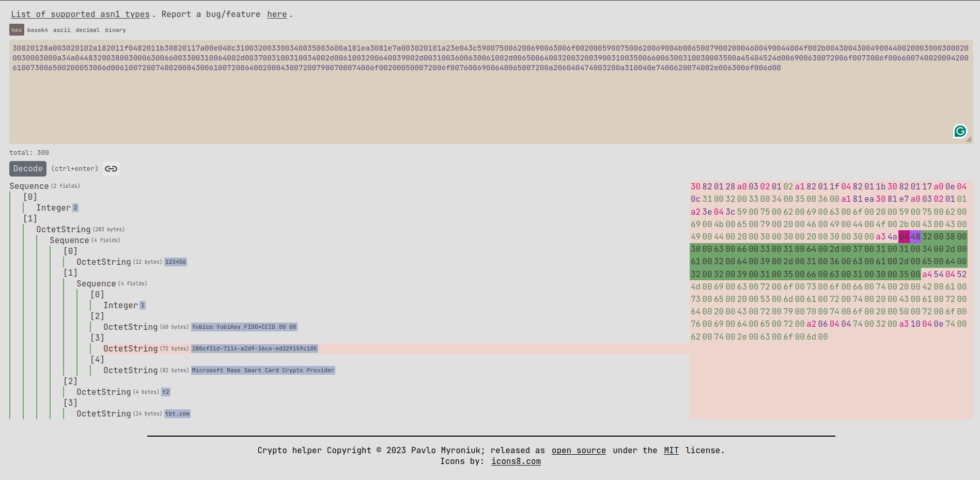The width and height of the screenshot is (980, 480).
Task: Visit the icons8.com link
Action: (x=516, y=461)
